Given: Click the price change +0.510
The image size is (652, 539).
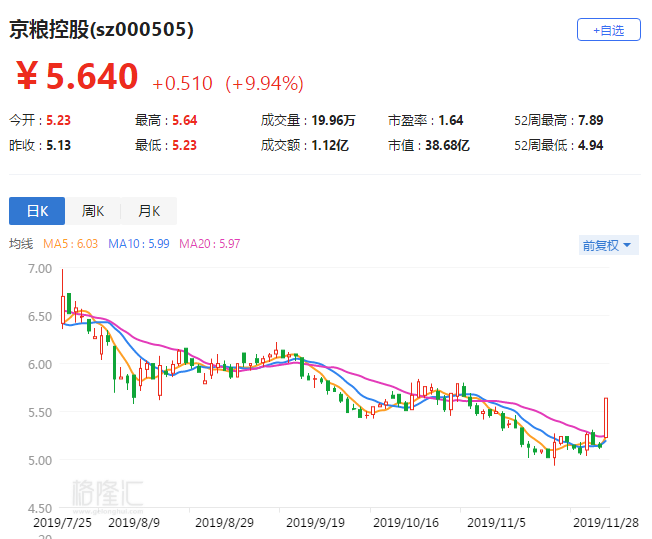Looking at the screenshot, I should [x=183, y=83].
